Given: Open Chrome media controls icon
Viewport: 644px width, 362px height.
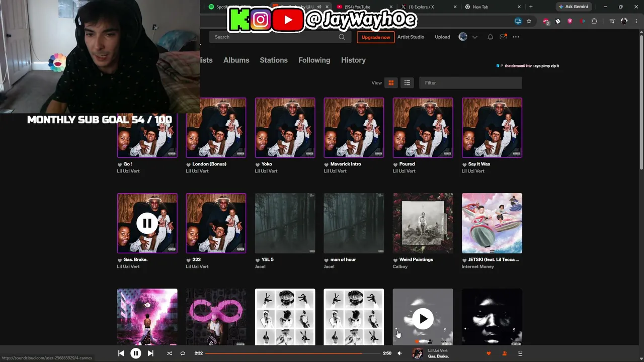Looking at the screenshot, I should tap(612, 21).
